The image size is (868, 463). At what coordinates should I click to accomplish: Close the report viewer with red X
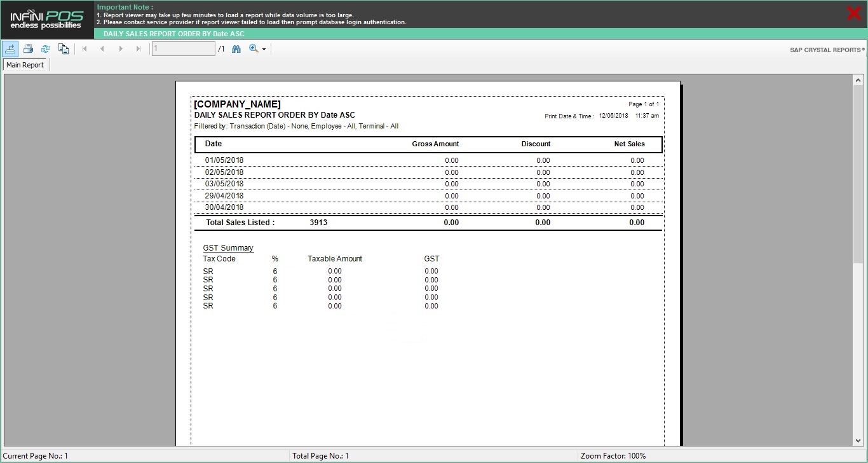854,13
